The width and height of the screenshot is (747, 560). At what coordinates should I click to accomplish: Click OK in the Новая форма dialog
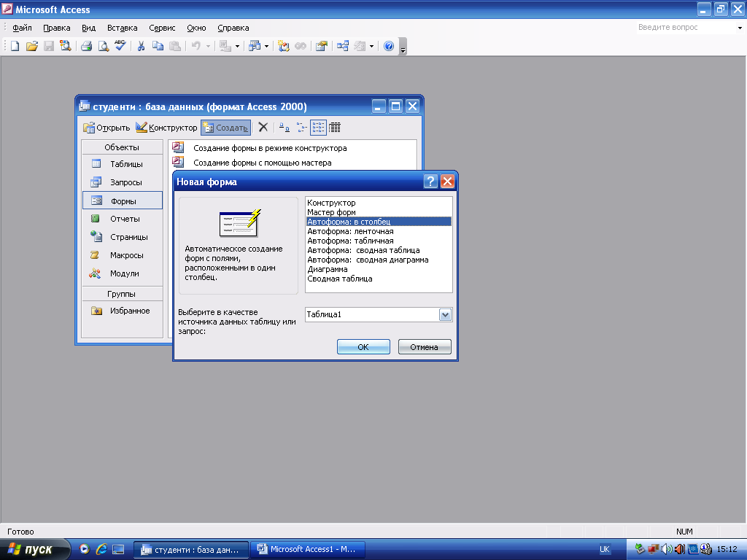point(363,346)
